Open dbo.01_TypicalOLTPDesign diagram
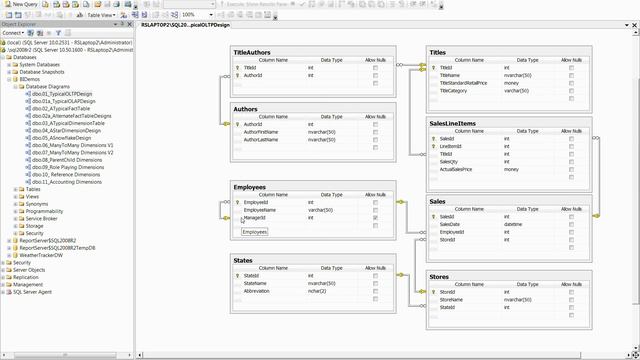This screenshot has width=640, height=360. point(62,94)
